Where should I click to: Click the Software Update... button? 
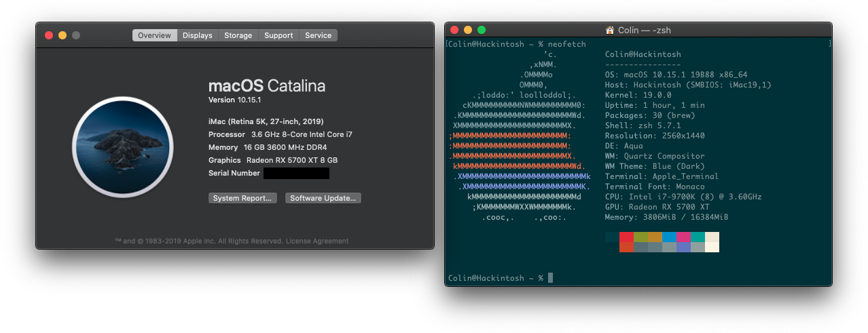tap(323, 198)
